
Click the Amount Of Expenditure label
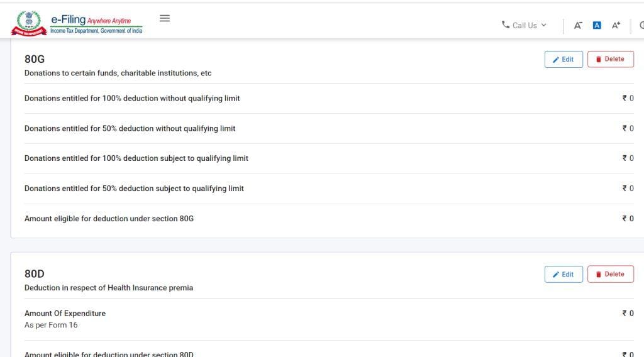(x=65, y=313)
